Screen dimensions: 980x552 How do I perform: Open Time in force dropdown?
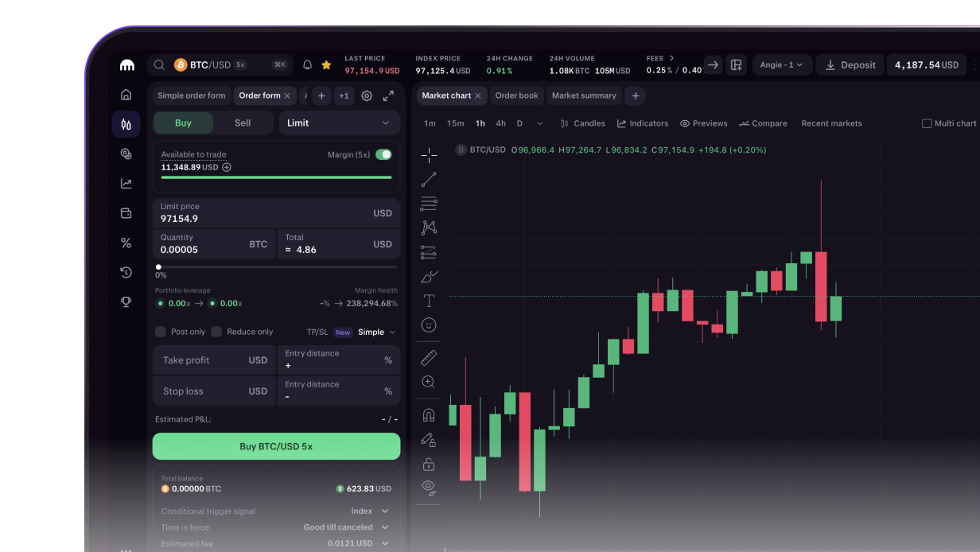click(x=346, y=527)
